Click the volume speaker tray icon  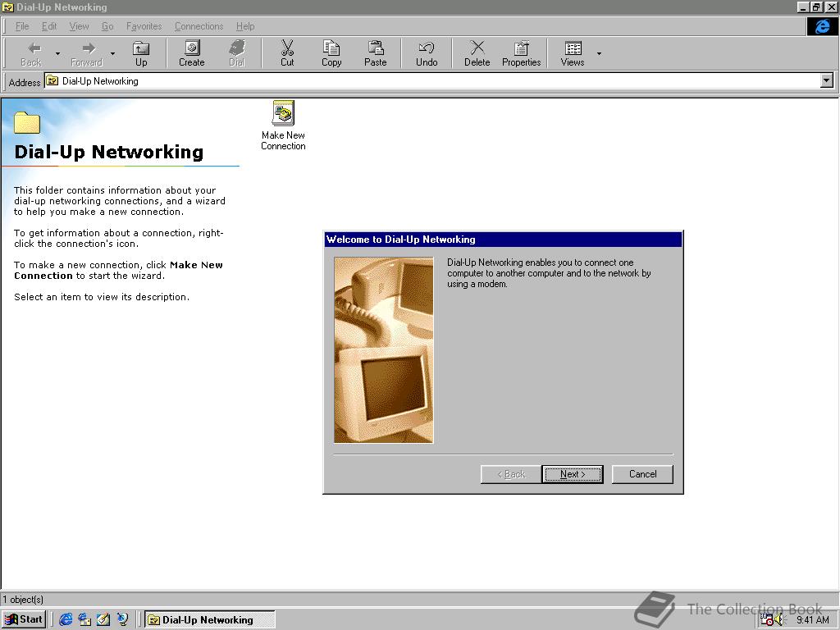779,620
